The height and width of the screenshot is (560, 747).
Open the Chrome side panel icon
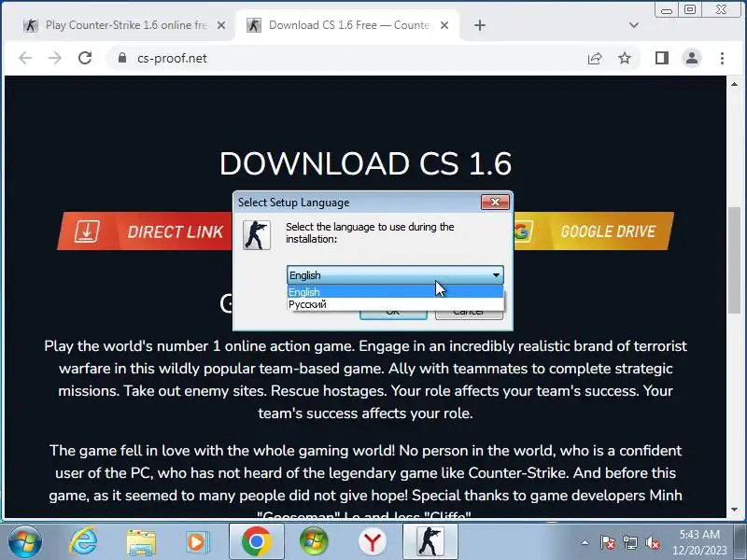662,58
